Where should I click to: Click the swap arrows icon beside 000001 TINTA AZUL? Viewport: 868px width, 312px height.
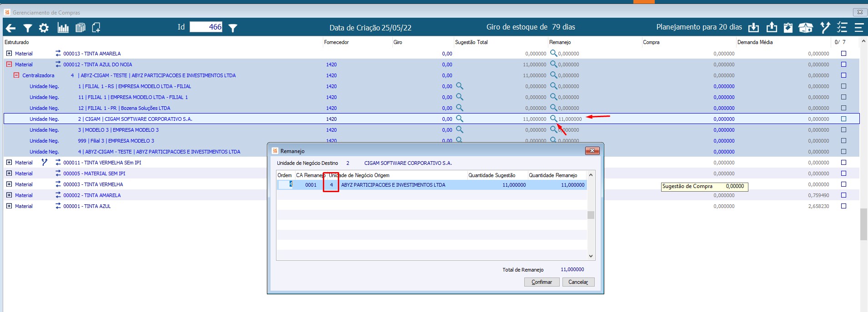(58, 206)
